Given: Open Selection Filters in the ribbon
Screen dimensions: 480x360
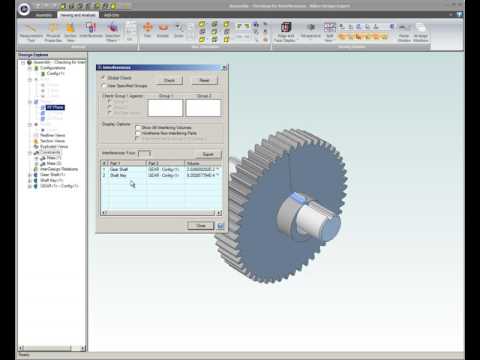Looking at the screenshot, I should 113,32.
